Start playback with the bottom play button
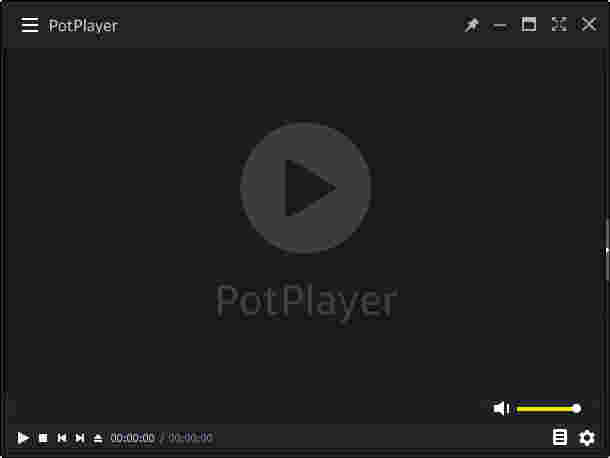This screenshot has width=610, height=458. tap(23, 438)
